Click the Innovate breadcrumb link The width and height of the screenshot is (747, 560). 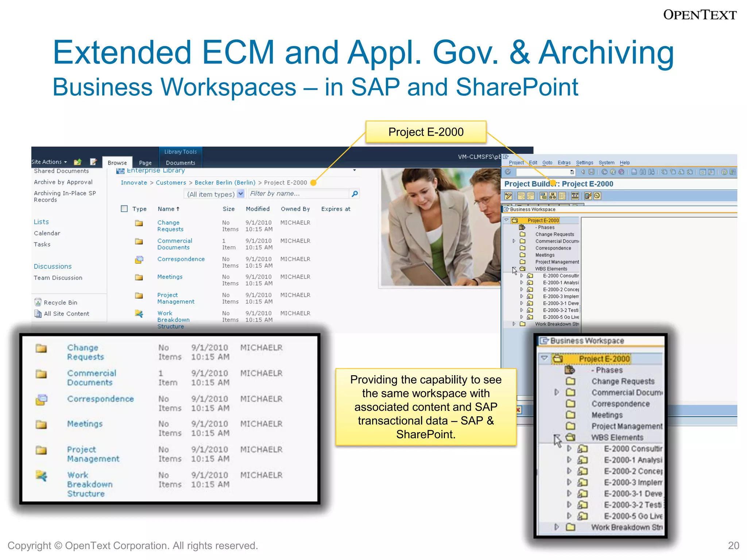pyautogui.click(x=134, y=183)
